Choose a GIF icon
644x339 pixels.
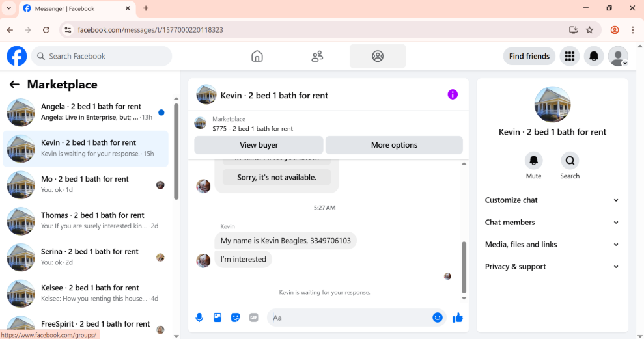tap(254, 318)
